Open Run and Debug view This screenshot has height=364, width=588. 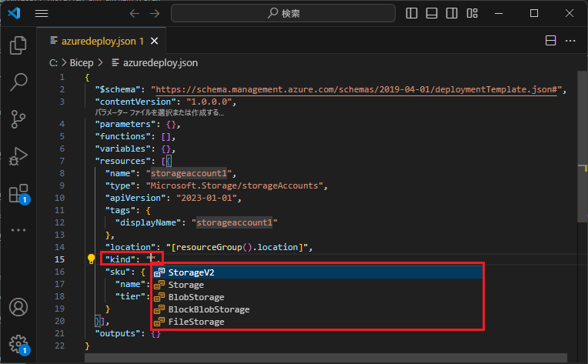click(x=18, y=156)
